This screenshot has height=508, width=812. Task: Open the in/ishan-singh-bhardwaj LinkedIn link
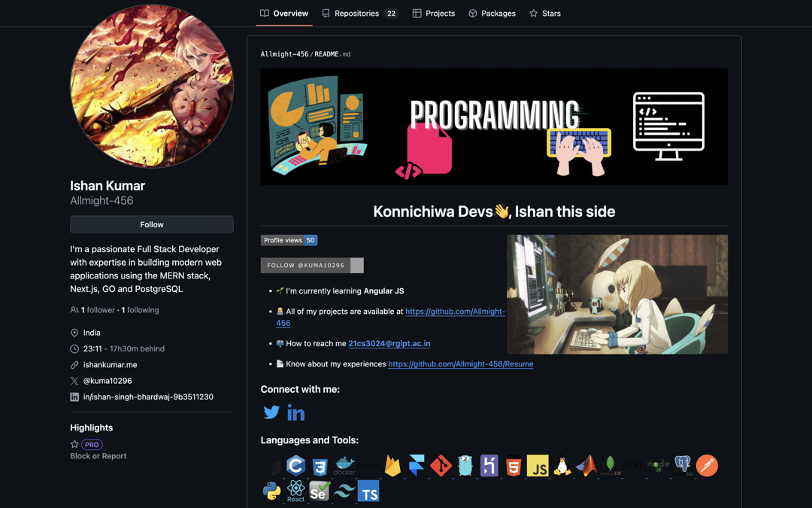[148, 397]
